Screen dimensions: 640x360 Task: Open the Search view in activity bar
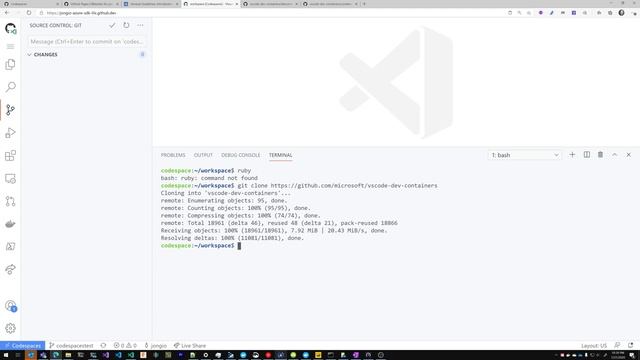coord(10,87)
